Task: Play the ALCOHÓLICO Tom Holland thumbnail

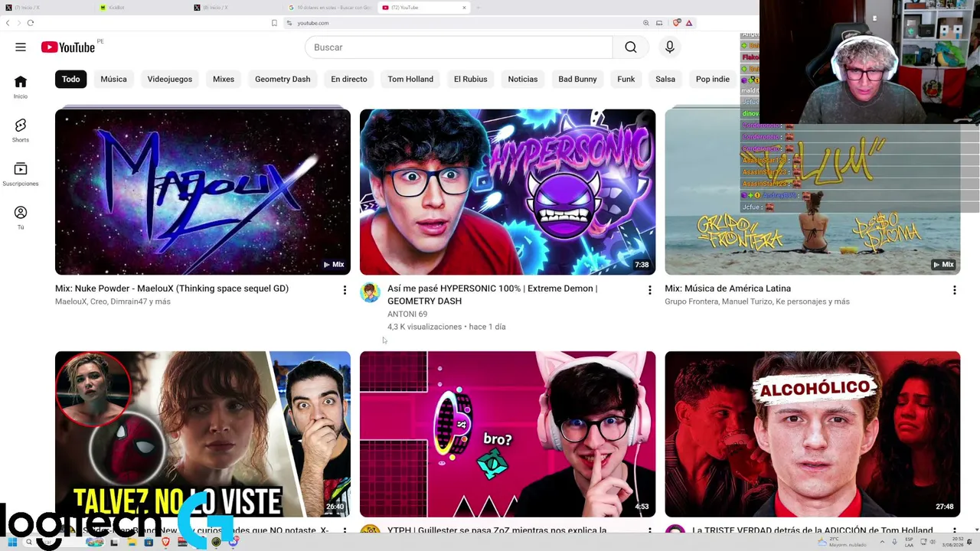Action: pos(812,434)
